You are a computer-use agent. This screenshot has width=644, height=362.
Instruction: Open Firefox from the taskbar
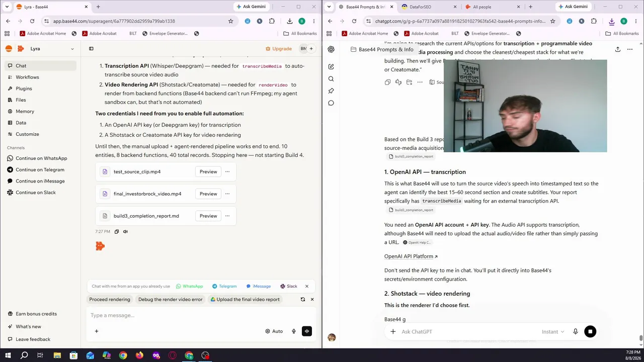point(139,355)
